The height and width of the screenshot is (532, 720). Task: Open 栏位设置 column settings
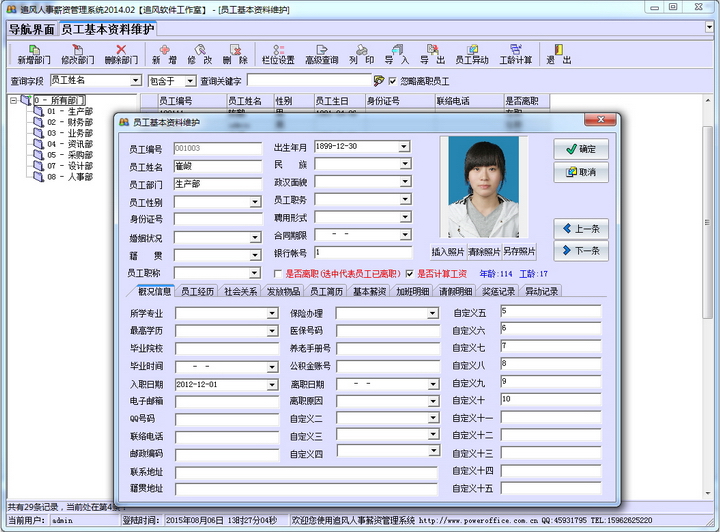(278, 54)
